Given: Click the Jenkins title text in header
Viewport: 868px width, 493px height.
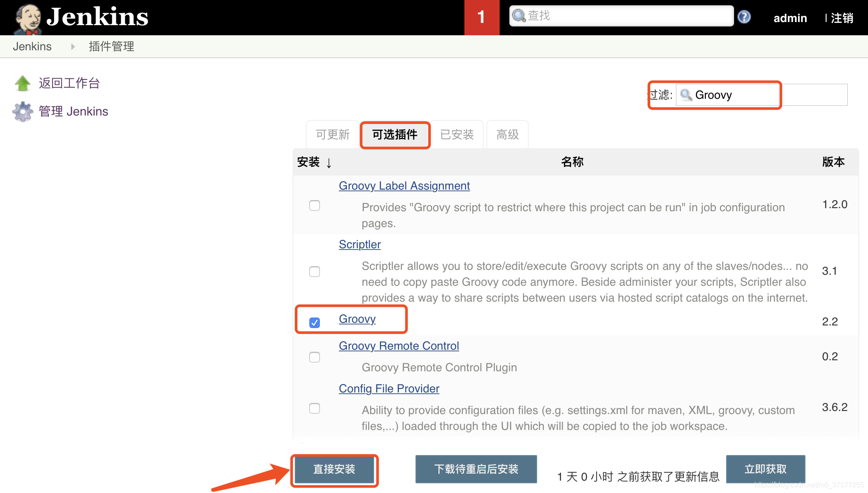Looking at the screenshot, I should click(97, 18).
